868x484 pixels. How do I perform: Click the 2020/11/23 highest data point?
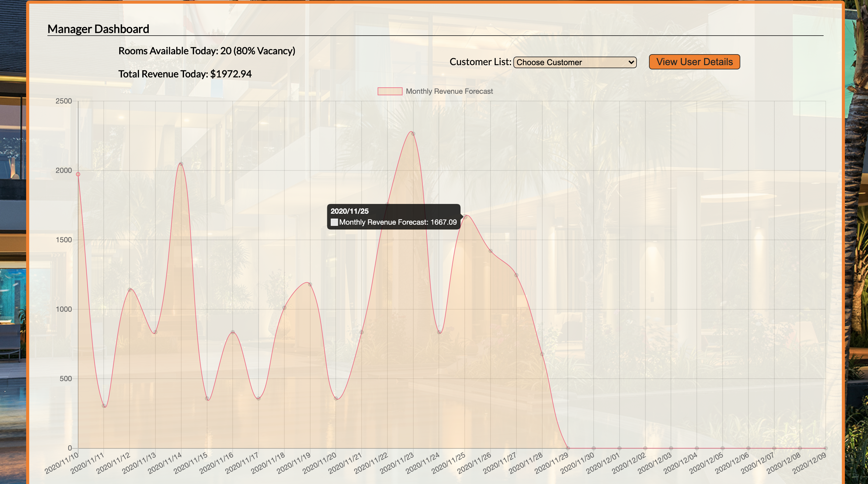413,134
